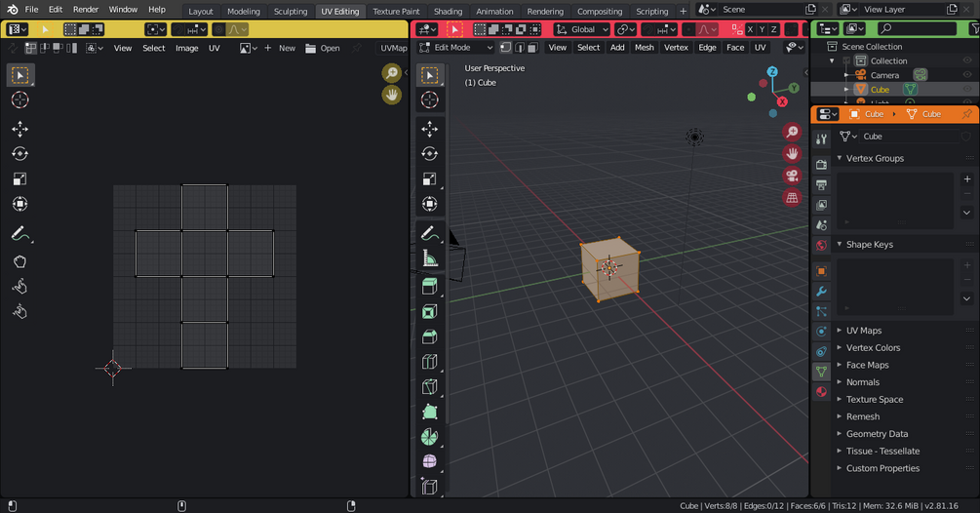The height and width of the screenshot is (513, 980).
Task: Pick the Rotate tool in the UV editor
Action: pos(20,154)
